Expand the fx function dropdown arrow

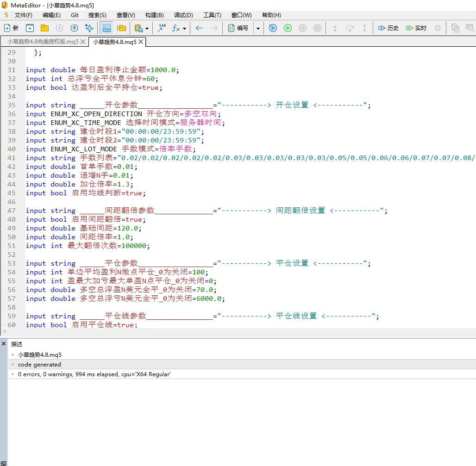click(185, 29)
